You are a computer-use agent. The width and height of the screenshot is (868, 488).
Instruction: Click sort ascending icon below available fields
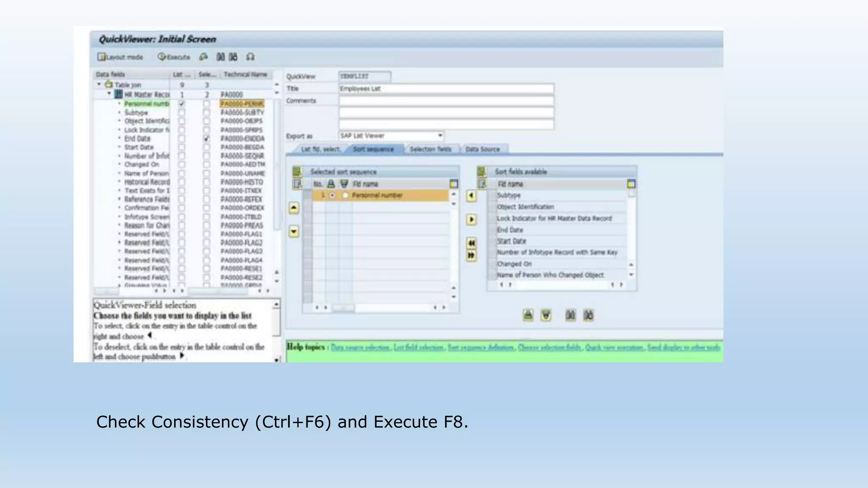(x=528, y=315)
